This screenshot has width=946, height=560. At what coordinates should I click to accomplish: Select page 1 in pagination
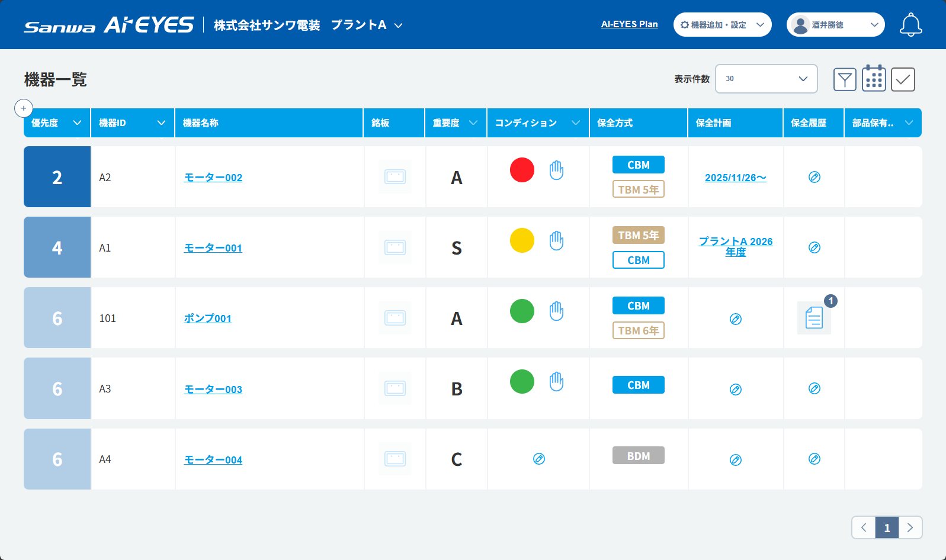click(x=887, y=527)
